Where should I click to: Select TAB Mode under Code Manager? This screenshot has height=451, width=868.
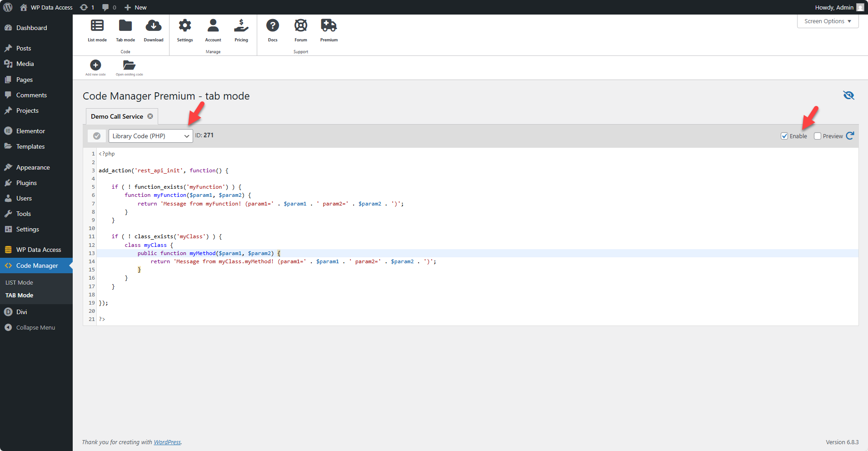click(19, 295)
